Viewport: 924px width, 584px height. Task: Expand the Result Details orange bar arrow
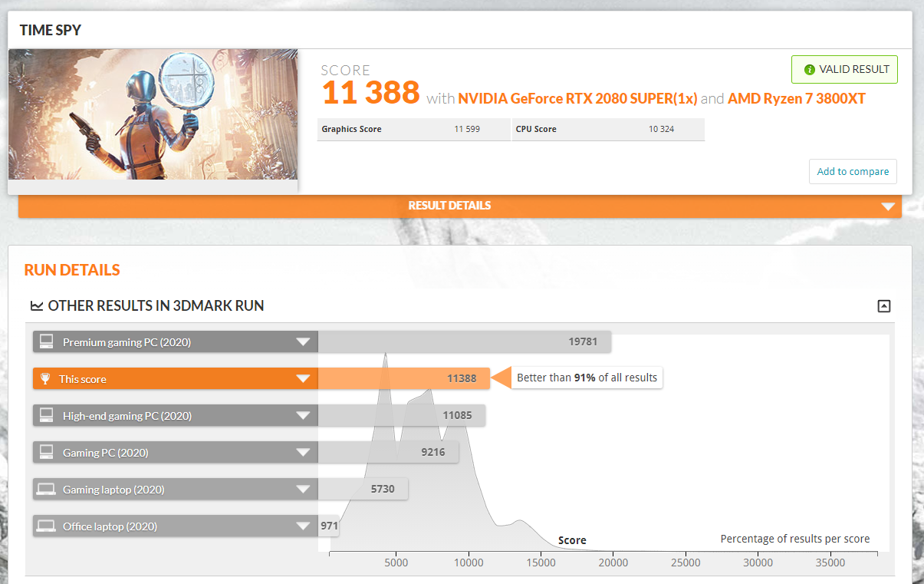point(888,206)
